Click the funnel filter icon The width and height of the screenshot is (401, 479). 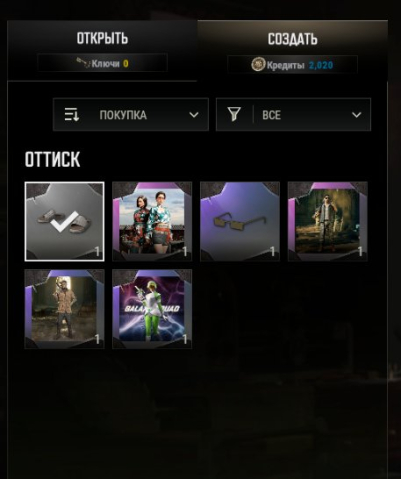[x=234, y=114]
